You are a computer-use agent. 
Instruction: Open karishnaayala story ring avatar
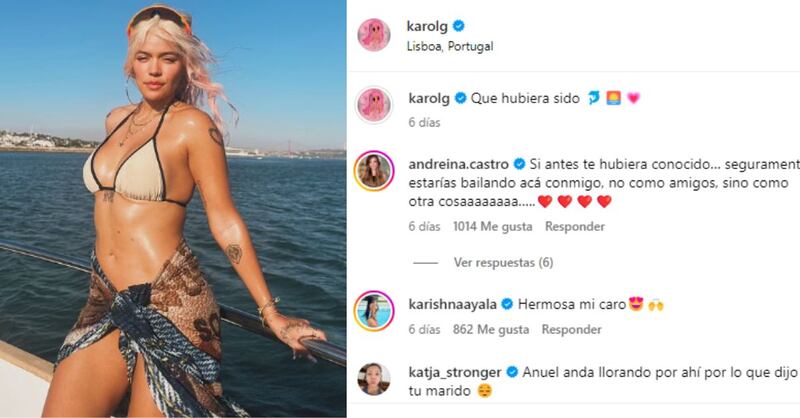[x=373, y=311]
